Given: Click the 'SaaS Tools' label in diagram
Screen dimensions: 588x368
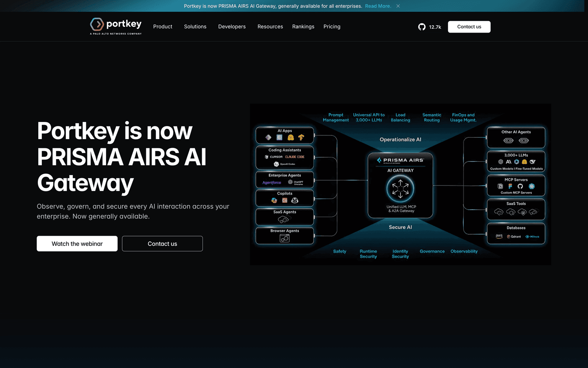Looking at the screenshot, I should click(516, 204).
